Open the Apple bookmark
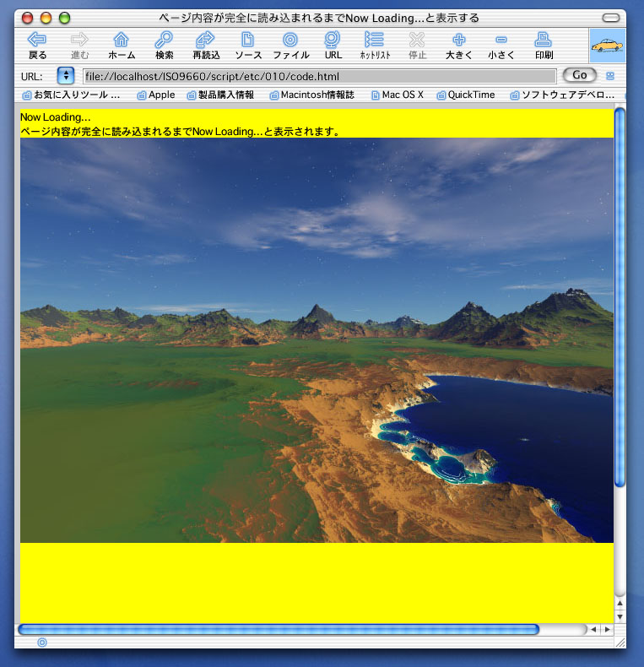The image size is (644, 667). [156, 95]
